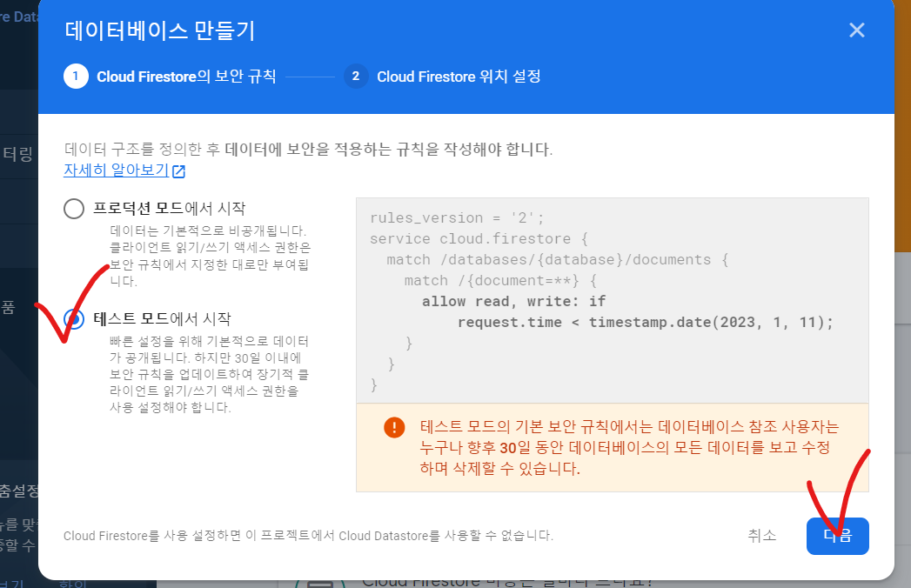Open the 자세히 알아보기 link

pyautogui.click(x=117, y=170)
